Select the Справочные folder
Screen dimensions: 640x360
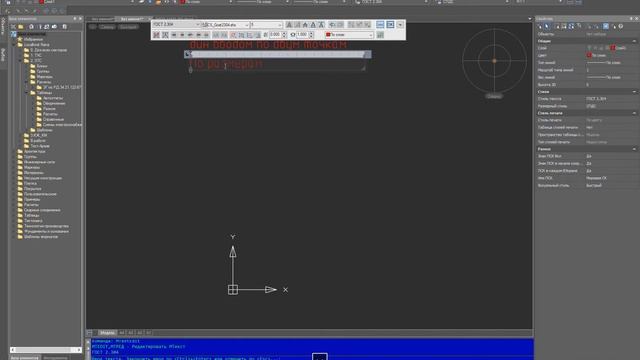50,119
